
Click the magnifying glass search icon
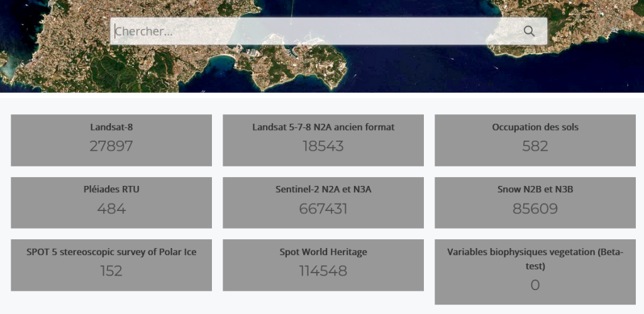(529, 31)
